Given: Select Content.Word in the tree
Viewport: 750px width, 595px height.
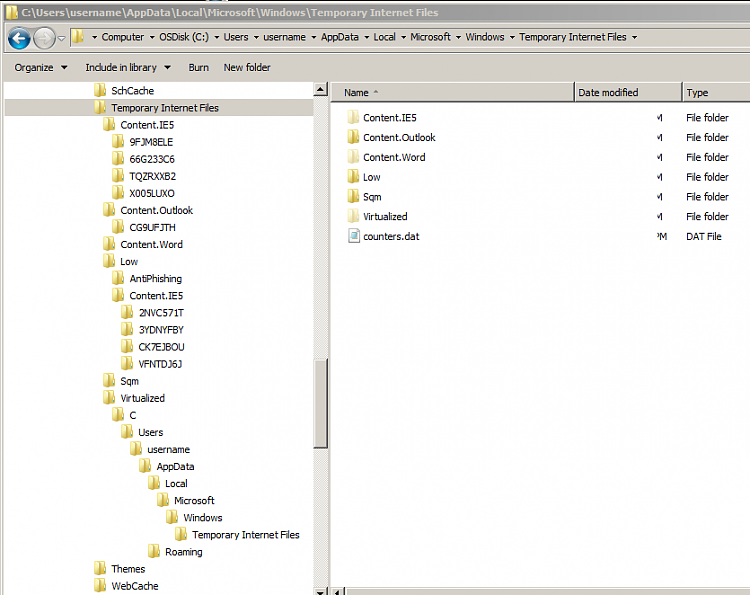Looking at the screenshot, I should click(151, 244).
